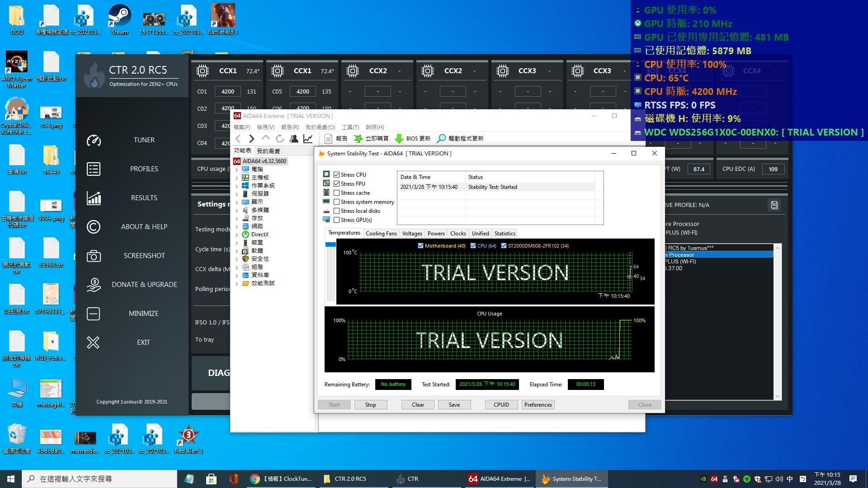Switch to the Voltages tab
Screen dimensions: 868x488
[x=411, y=233]
